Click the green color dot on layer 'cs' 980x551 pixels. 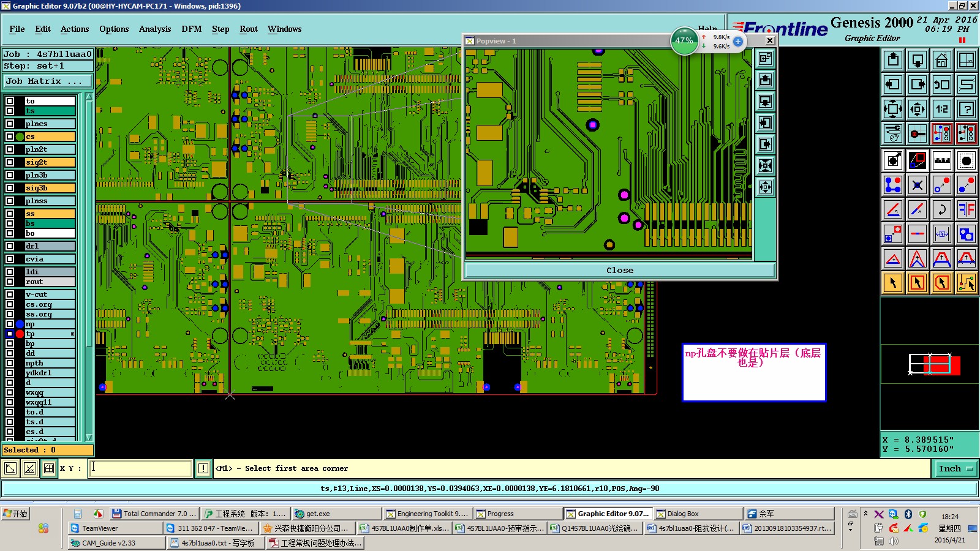click(x=20, y=137)
